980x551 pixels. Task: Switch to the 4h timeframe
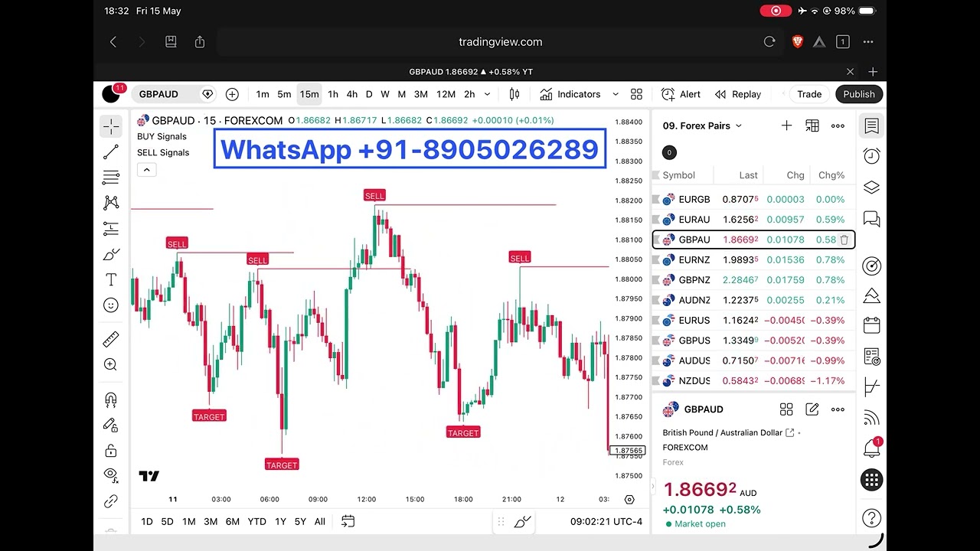click(351, 94)
